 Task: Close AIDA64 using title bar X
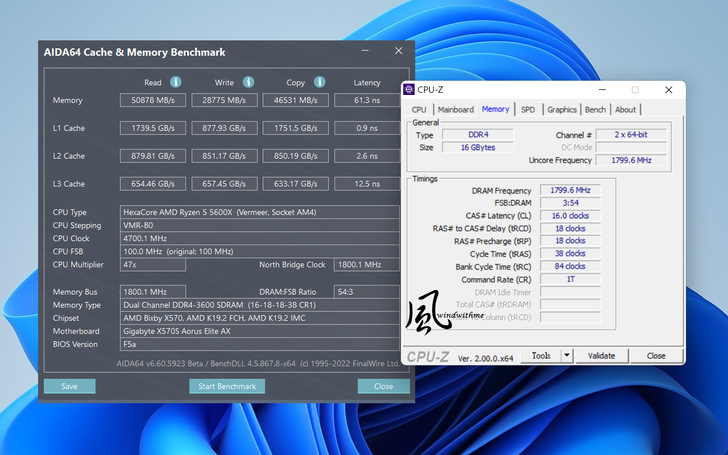point(399,51)
